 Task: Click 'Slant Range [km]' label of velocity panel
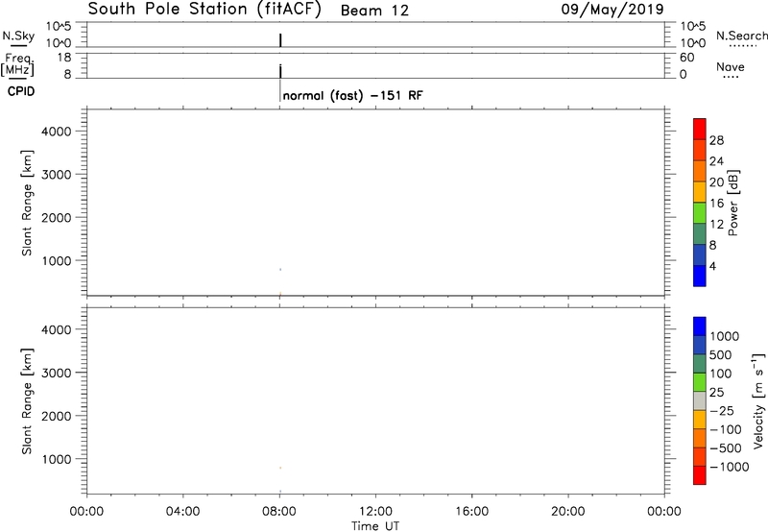click(27, 401)
